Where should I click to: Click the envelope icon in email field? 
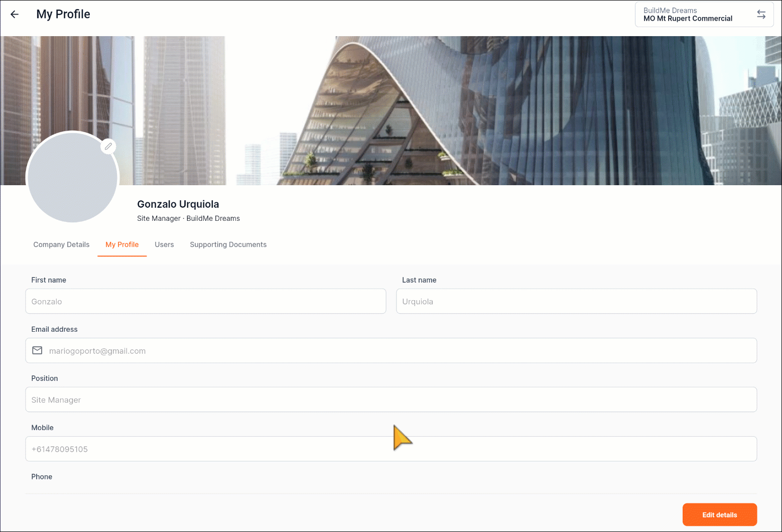37,350
